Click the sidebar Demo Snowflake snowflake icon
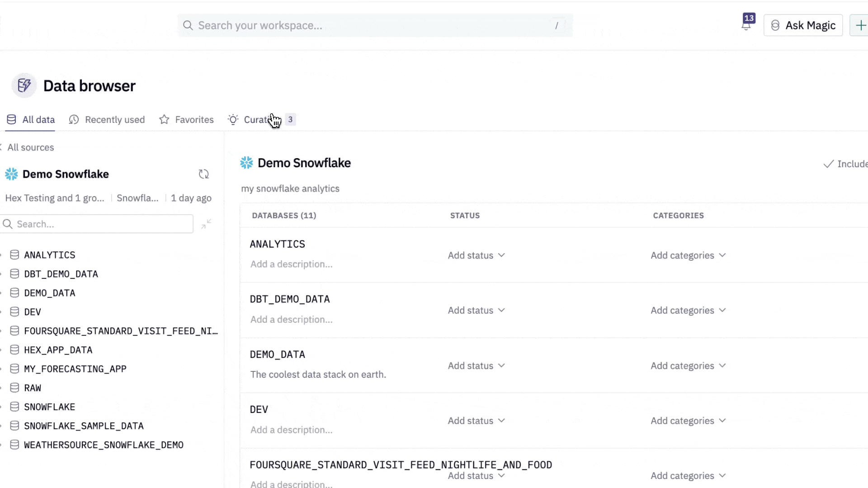The width and height of the screenshot is (868, 488). point(11,174)
